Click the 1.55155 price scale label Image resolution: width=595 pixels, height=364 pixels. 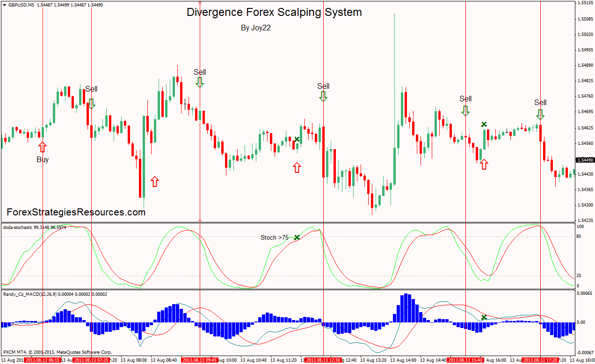[x=586, y=3]
